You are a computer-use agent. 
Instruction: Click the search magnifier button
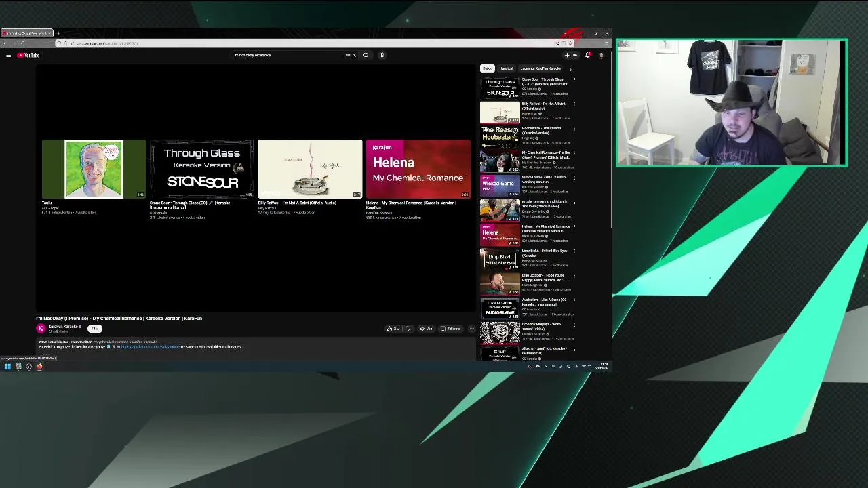pyautogui.click(x=366, y=55)
